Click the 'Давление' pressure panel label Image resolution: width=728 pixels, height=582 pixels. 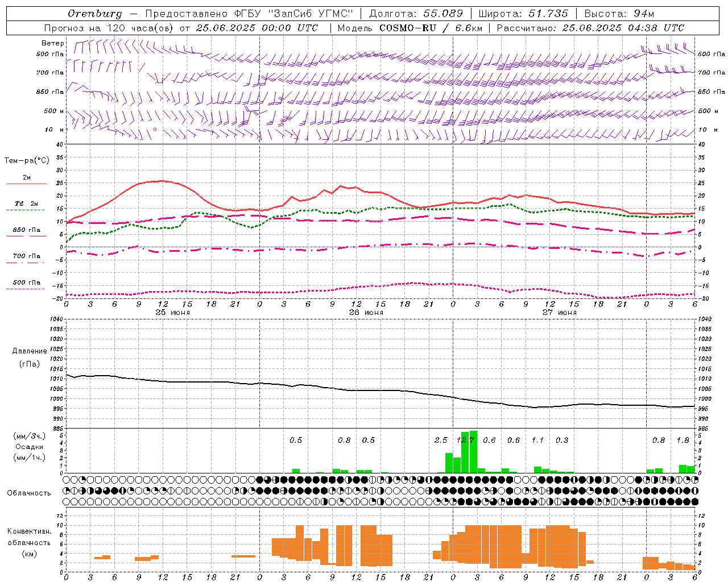[x=30, y=351]
